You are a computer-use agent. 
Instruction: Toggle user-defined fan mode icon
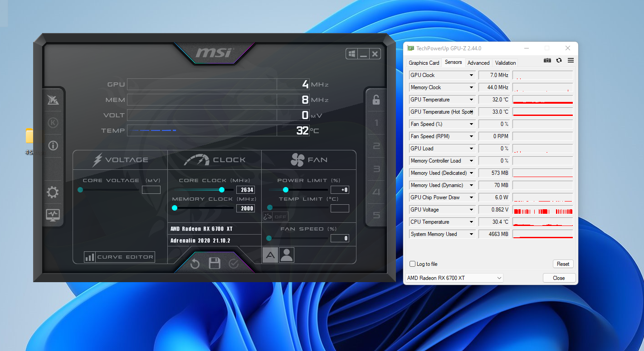coord(286,255)
